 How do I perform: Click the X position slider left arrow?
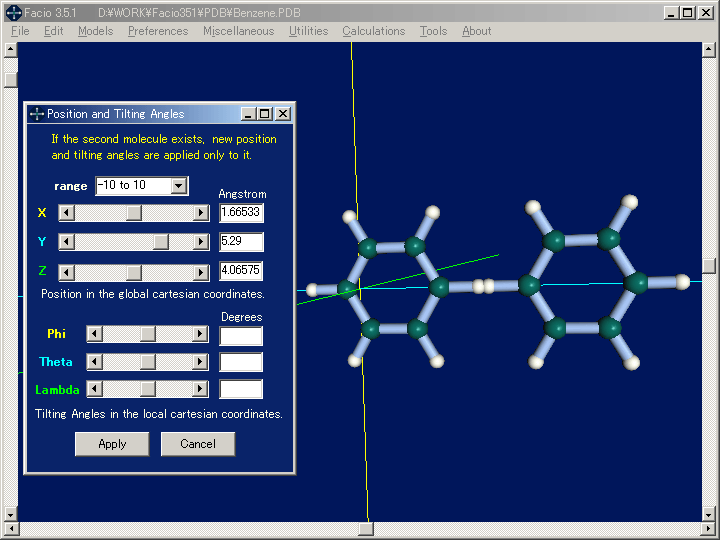pos(67,213)
